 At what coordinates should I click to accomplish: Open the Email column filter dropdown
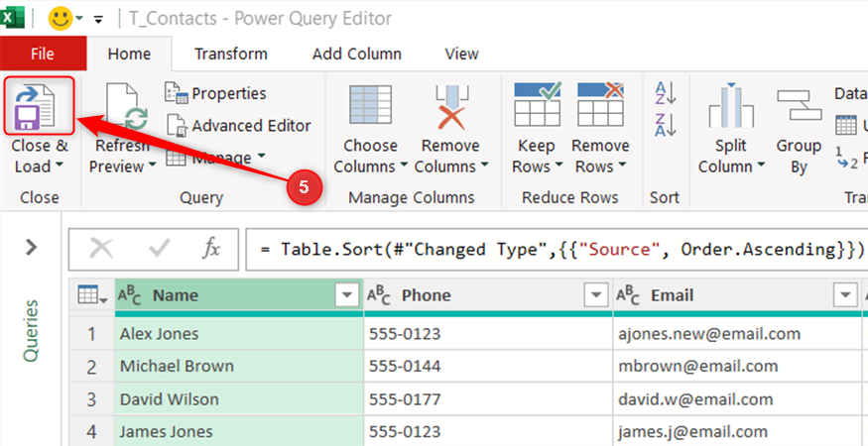point(845,296)
